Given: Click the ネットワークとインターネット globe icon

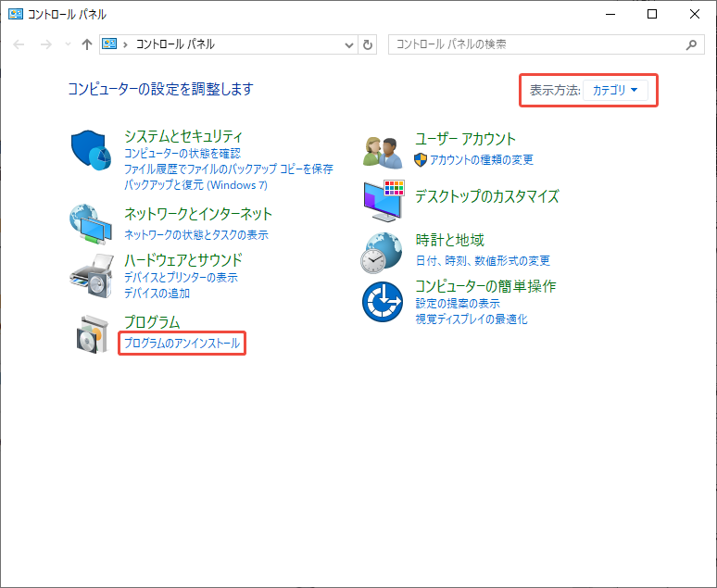Looking at the screenshot, I should (x=91, y=224).
